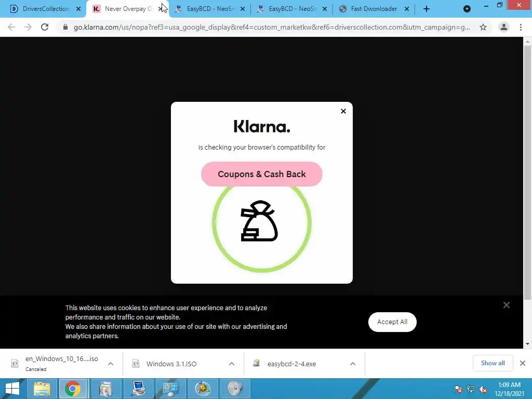Switch to the Fast Dwonloader tab
532x399 pixels.
click(x=374, y=9)
